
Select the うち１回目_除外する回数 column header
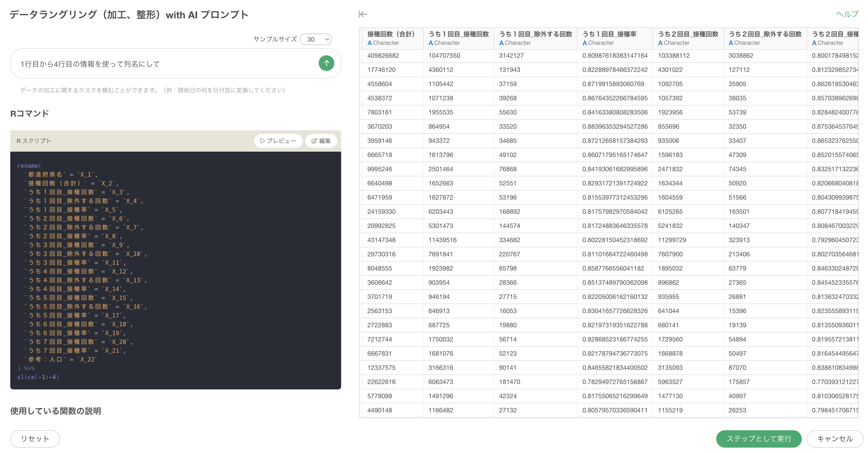click(x=536, y=38)
